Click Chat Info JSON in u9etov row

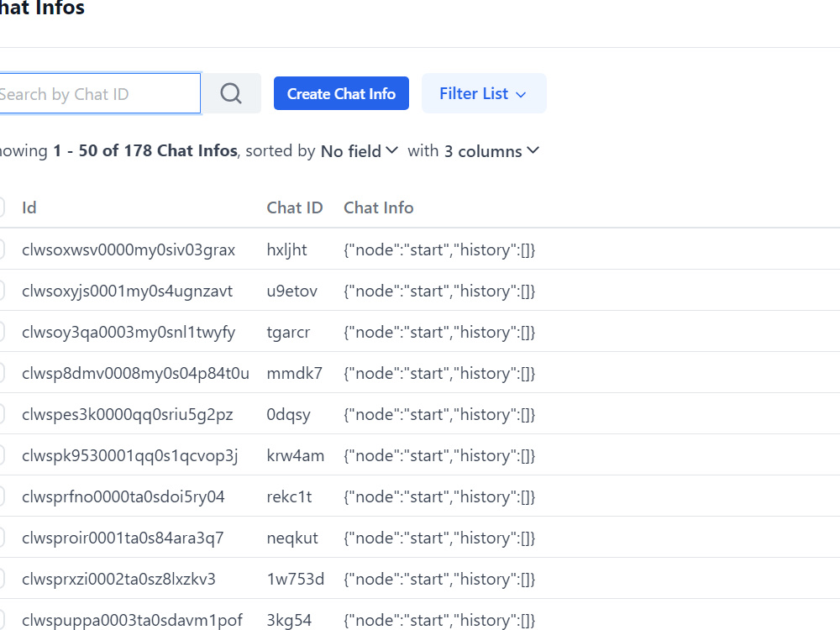(439, 291)
